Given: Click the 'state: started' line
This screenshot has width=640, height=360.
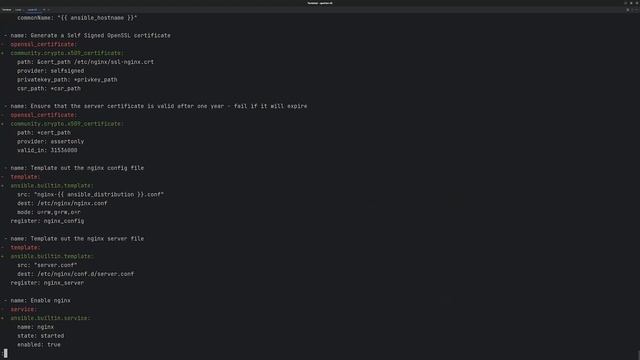Looking at the screenshot, I should tap(40, 336).
